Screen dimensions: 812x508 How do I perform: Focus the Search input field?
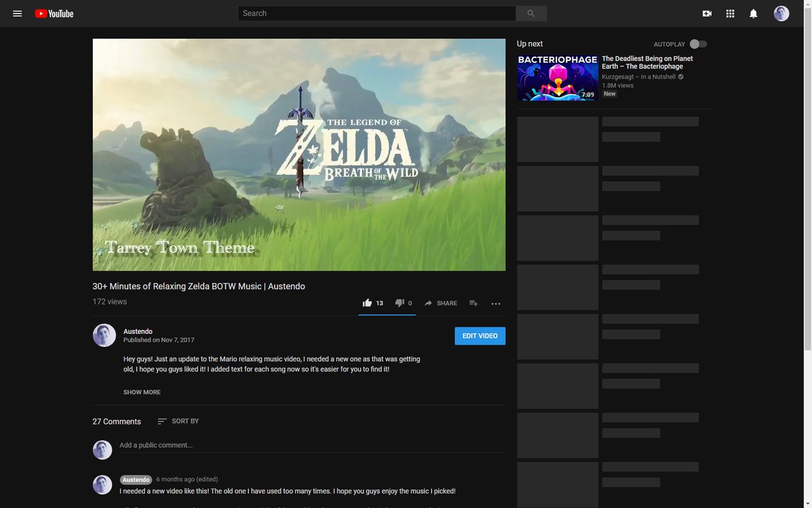(x=377, y=14)
